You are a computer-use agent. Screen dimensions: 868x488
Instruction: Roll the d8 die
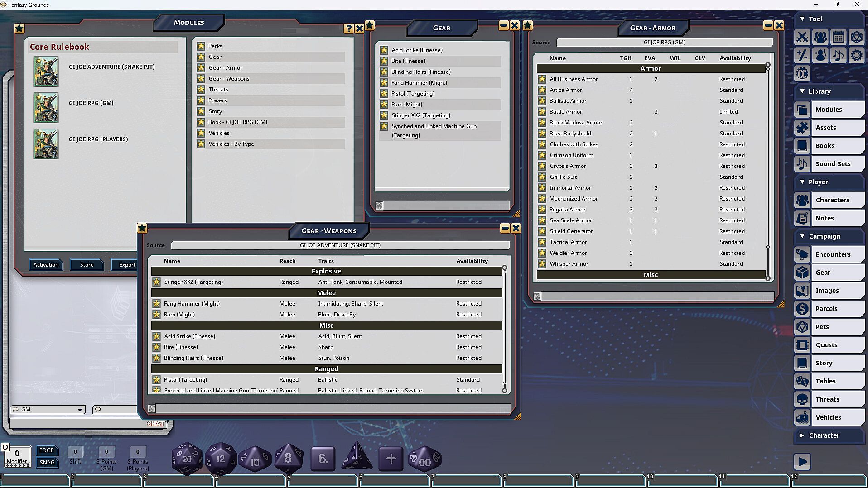pos(288,459)
